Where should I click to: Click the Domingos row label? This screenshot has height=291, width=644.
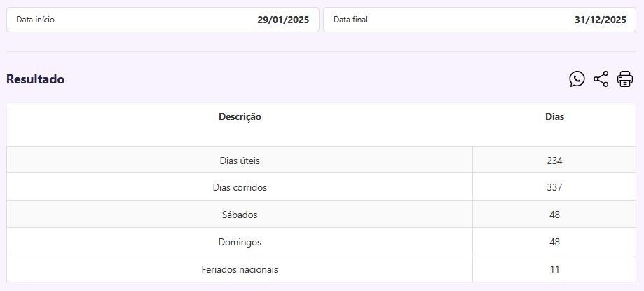coord(240,242)
